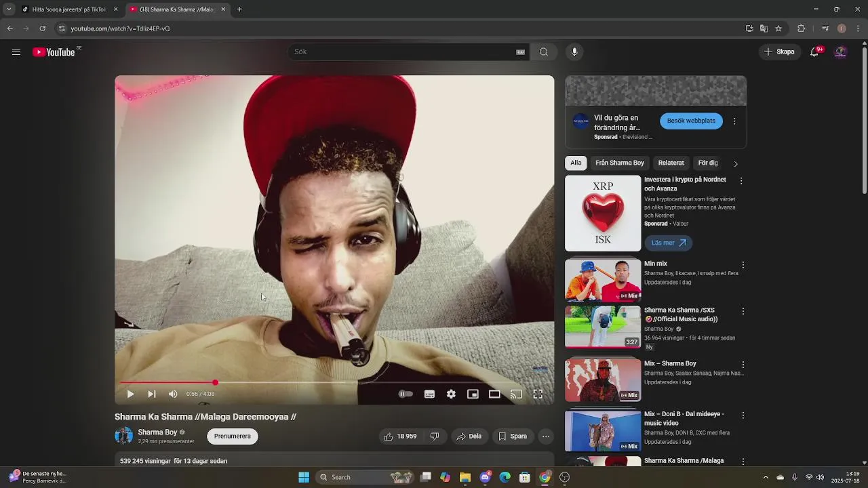Open the tab search dropdown arrow
868x488 pixels.
click(9, 9)
